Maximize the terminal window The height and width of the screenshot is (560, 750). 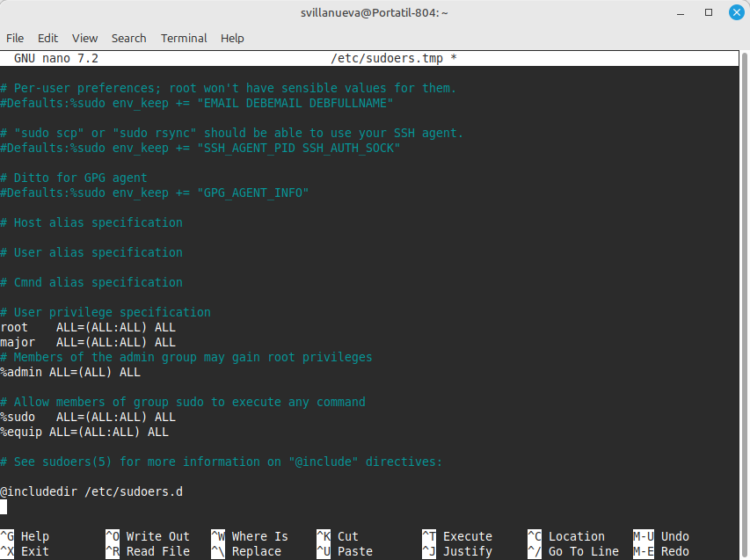708,13
